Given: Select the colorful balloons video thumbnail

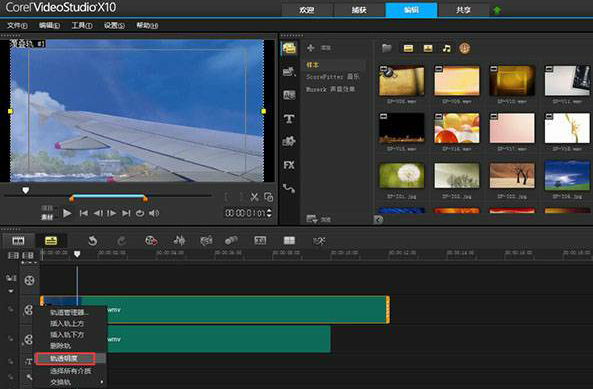Looking at the screenshot, I should [x=457, y=128].
